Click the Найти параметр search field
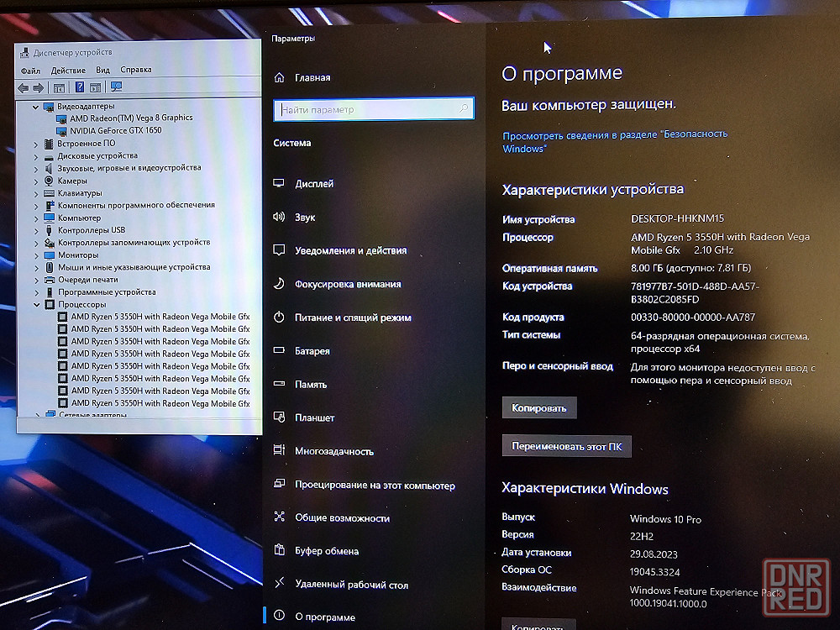 tap(374, 109)
